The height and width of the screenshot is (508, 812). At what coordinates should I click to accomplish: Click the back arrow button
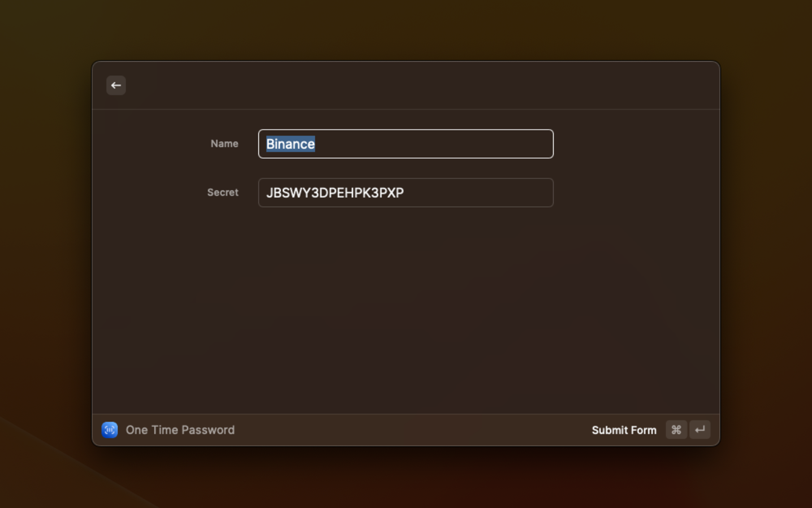pos(116,85)
